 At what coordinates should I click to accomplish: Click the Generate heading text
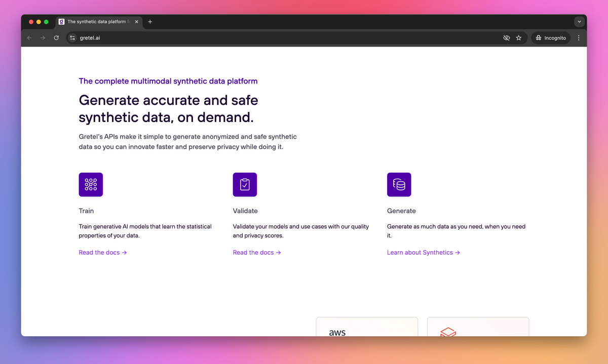coord(401,211)
